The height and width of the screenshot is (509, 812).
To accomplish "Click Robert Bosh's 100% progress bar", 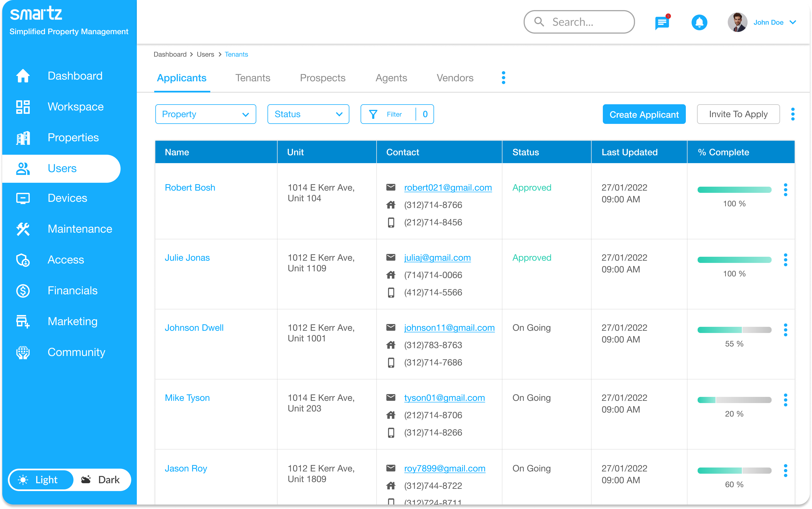I will pyautogui.click(x=734, y=189).
